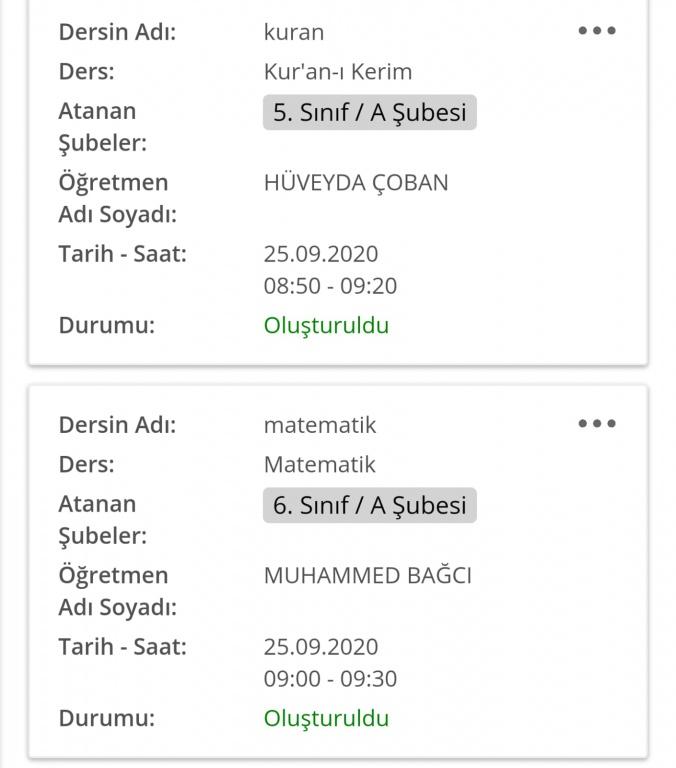Click the green Oluşturuldu status of kuran lesson
Viewport: 676px width, 768px height.
[x=326, y=325]
